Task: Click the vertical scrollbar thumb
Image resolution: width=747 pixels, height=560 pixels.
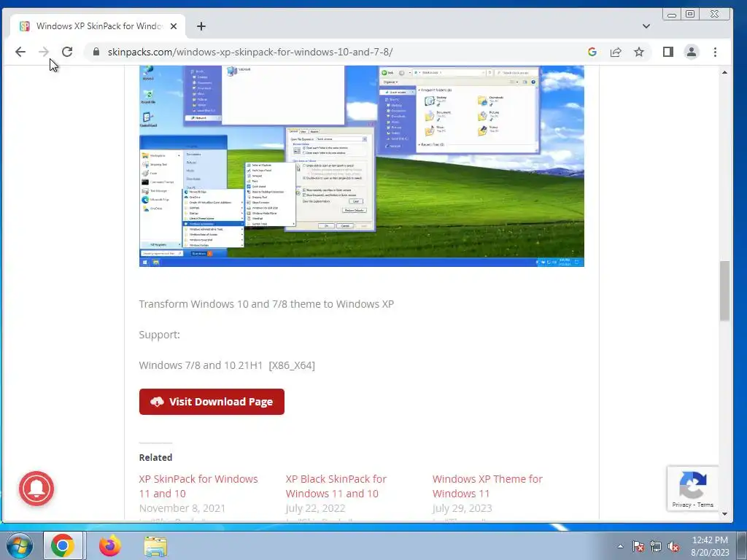Action: (x=724, y=291)
